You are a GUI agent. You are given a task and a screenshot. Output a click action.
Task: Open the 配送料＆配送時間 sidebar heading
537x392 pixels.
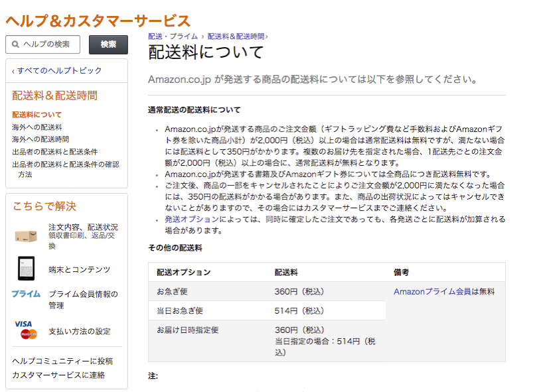click(55, 96)
